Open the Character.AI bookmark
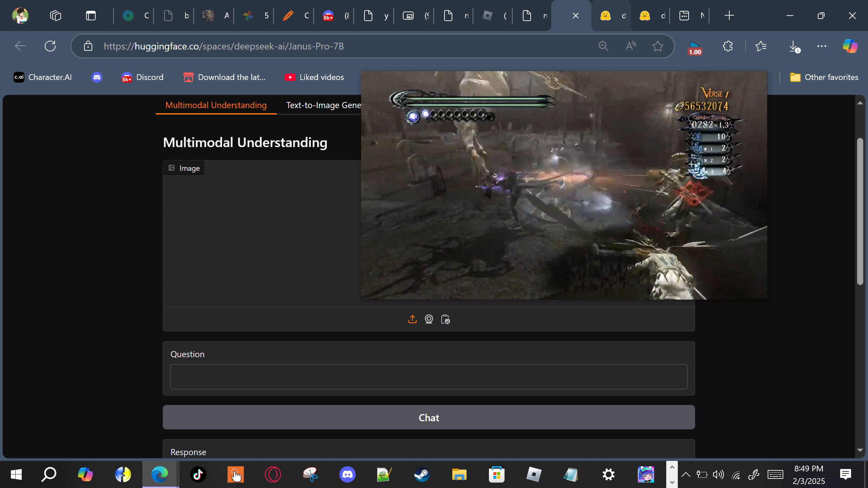Screen dimensions: 868x488 pos(43,77)
